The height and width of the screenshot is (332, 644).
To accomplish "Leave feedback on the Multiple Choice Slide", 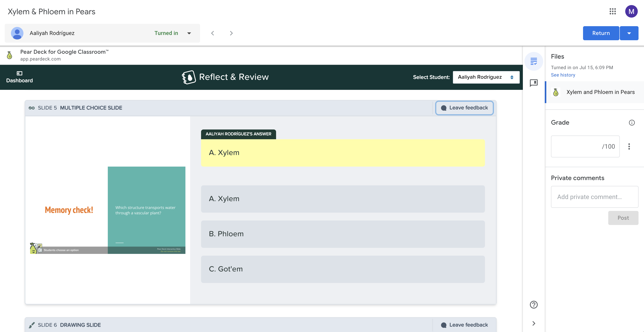I will (464, 108).
